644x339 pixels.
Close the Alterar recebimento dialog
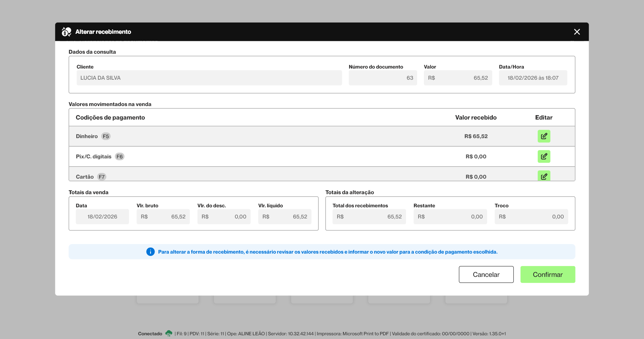[577, 32]
